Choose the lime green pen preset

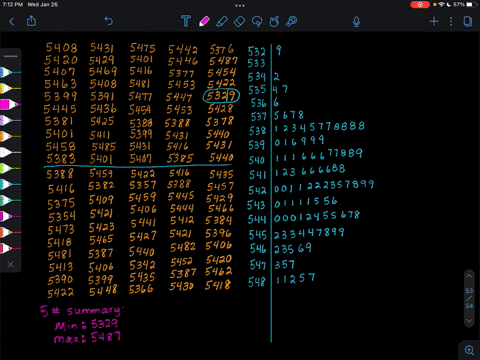[x=10, y=168]
